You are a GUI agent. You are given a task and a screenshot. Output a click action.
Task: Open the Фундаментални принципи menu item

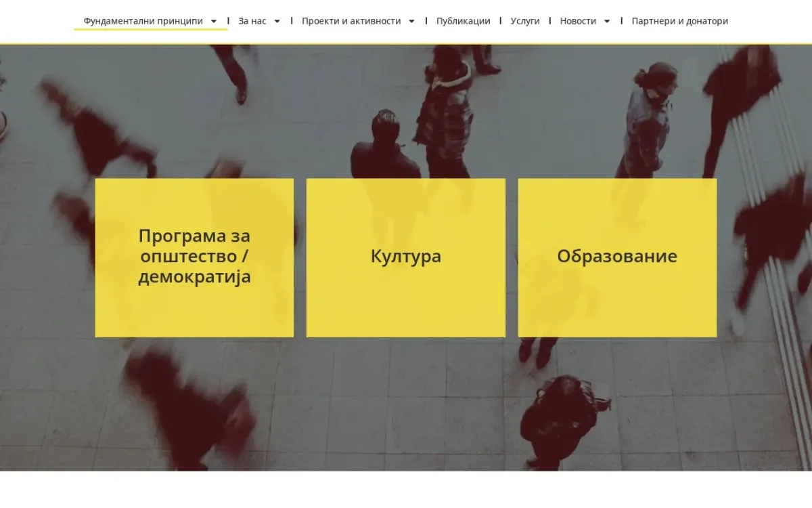coord(143,21)
